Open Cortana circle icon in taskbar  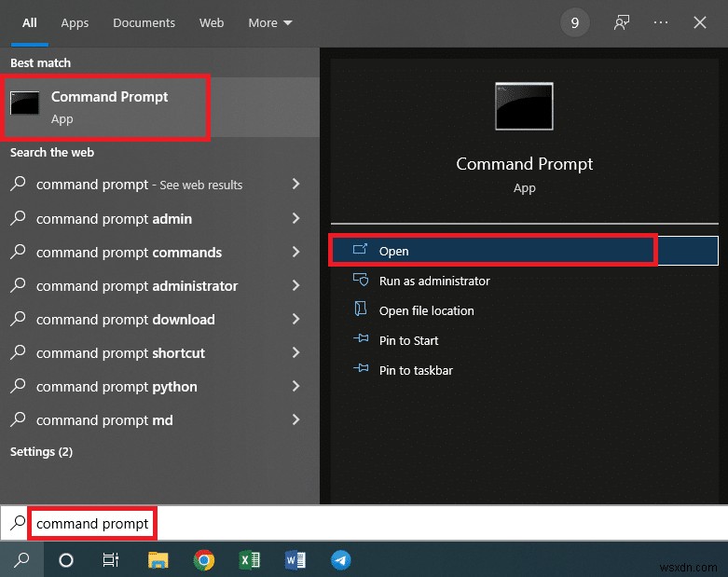66,560
